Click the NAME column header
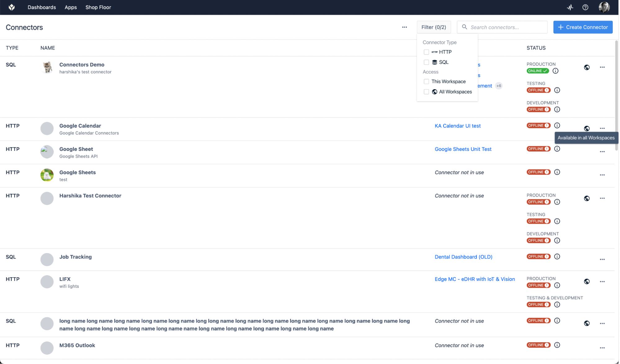 48,48
